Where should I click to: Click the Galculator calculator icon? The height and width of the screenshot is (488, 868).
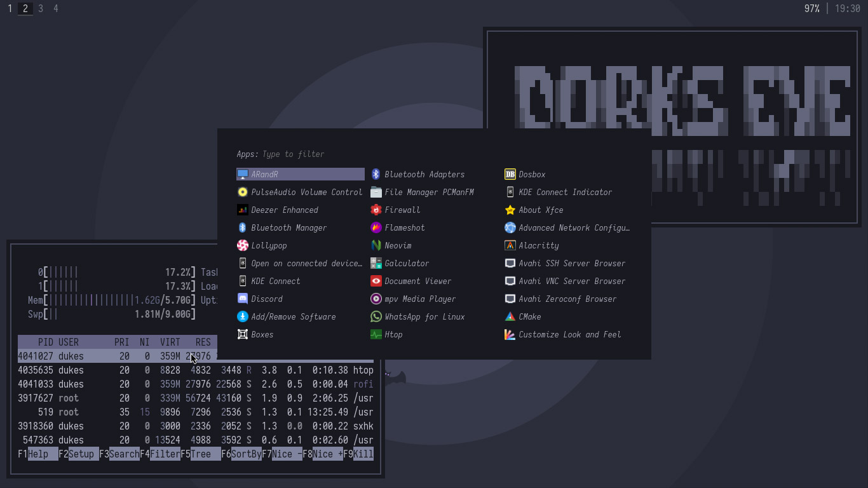pos(376,263)
